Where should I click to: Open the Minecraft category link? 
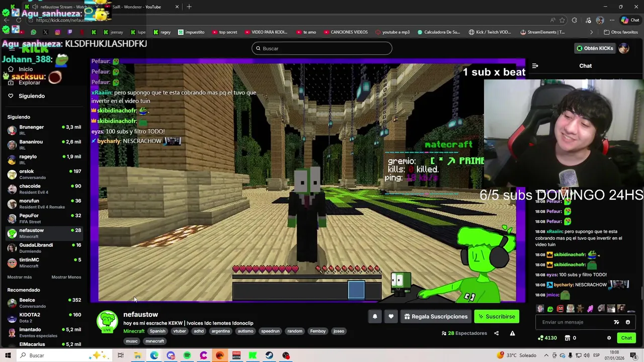pos(134,331)
